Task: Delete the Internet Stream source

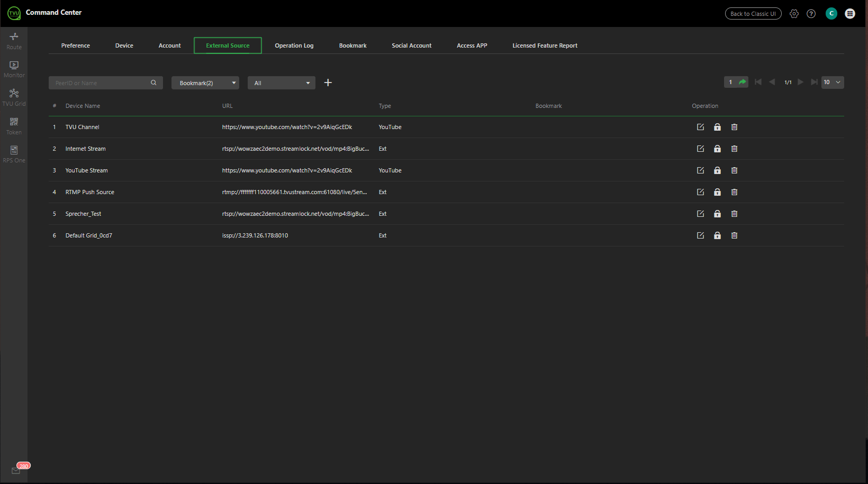Action: pyautogui.click(x=734, y=149)
